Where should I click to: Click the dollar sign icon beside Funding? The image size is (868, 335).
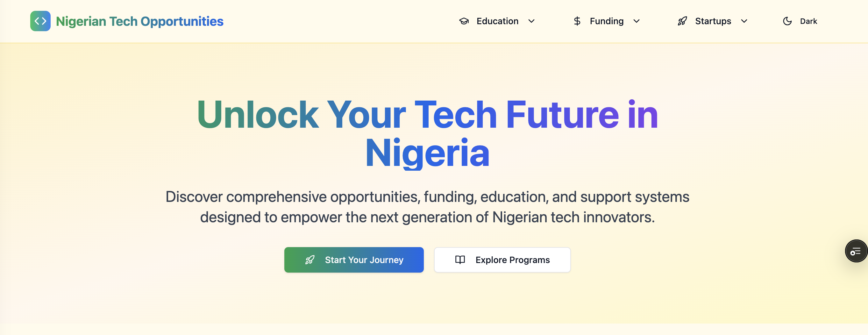(577, 21)
